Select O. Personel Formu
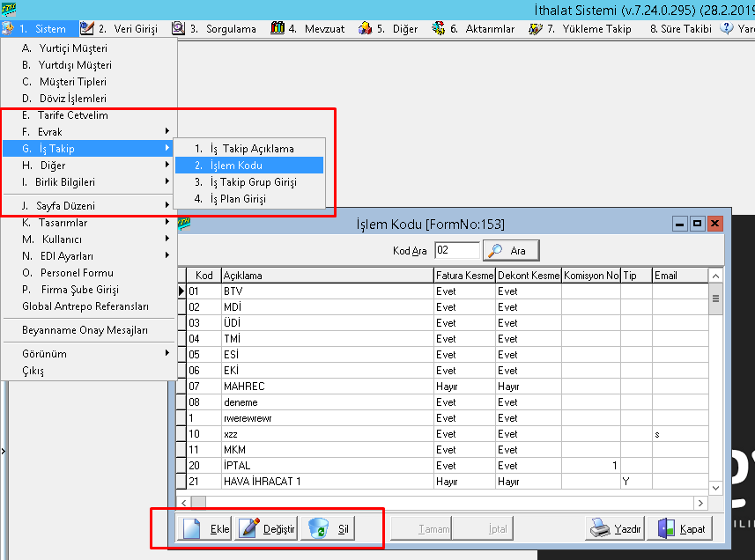755x560 pixels. (90, 273)
